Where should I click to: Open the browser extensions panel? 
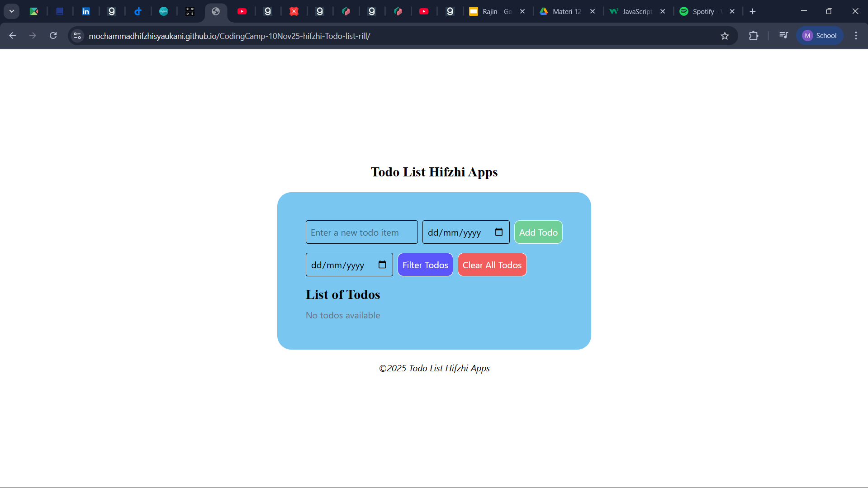754,36
